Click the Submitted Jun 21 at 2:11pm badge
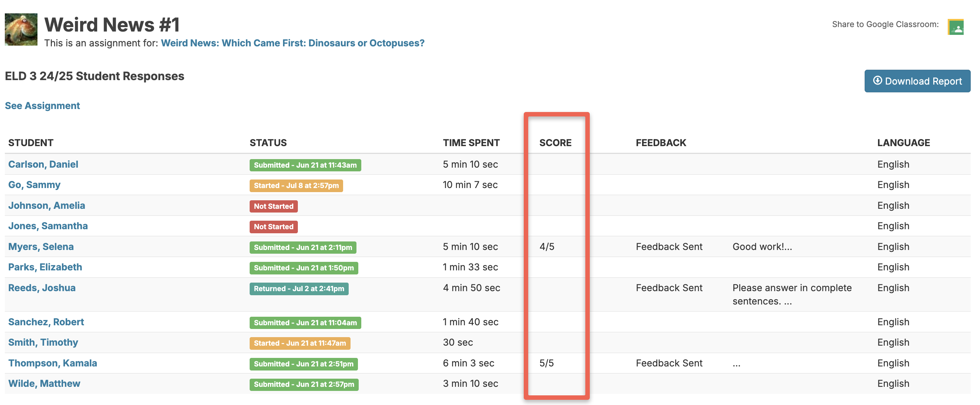This screenshot has width=980, height=405. coord(303,248)
